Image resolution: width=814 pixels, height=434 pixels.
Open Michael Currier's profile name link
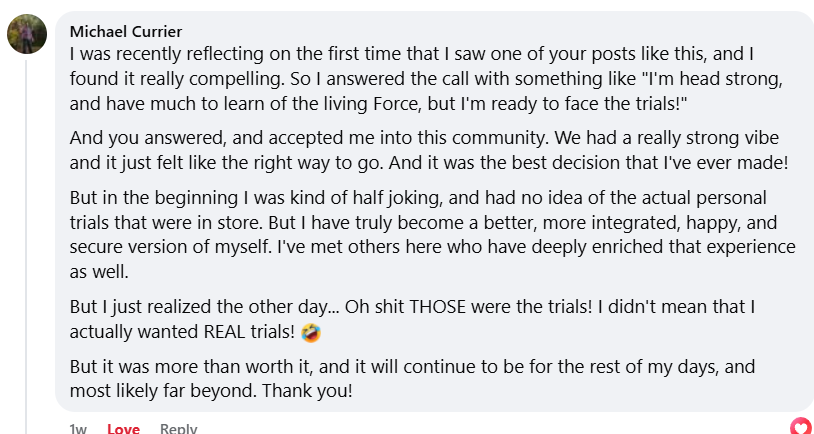(x=126, y=30)
